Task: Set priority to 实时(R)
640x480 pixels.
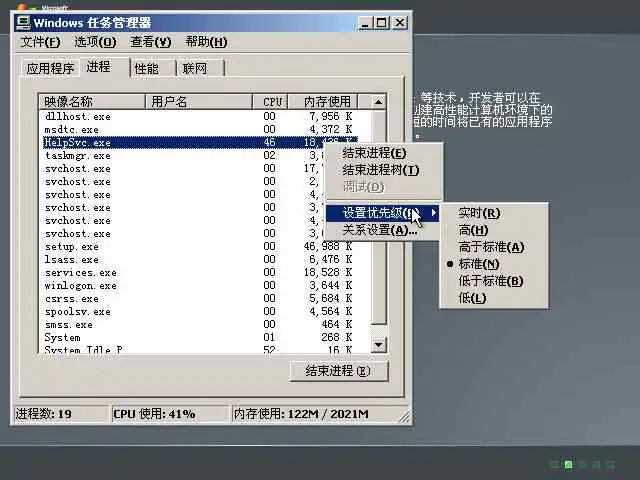Action: click(x=494, y=213)
